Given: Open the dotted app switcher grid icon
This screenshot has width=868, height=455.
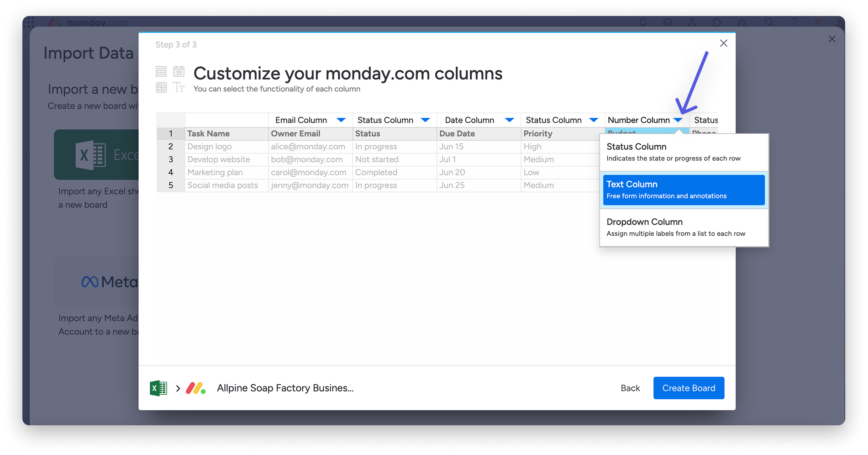Looking at the screenshot, I should coord(29,22).
